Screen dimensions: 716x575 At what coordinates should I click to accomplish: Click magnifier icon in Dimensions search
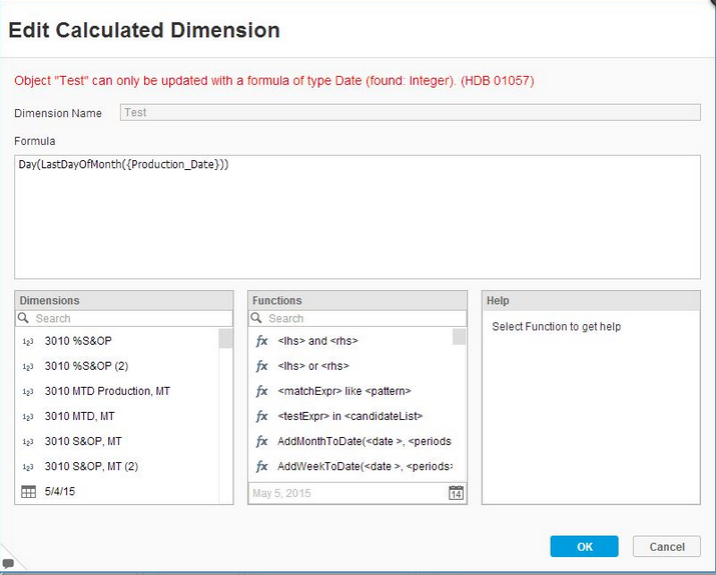click(x=23, y=318)
